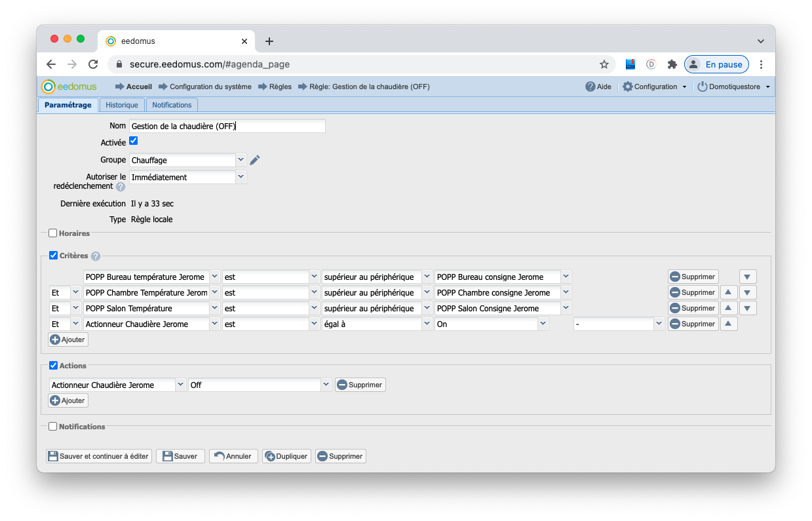Uncheck the Activée checkbox
The height and width of the screenshot is (521, 812).
134,141
